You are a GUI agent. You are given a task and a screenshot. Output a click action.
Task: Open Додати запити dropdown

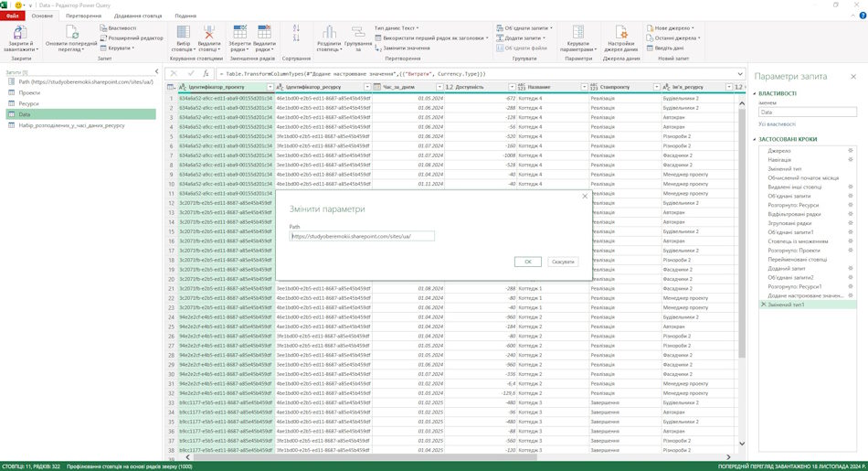pos(521,37)
